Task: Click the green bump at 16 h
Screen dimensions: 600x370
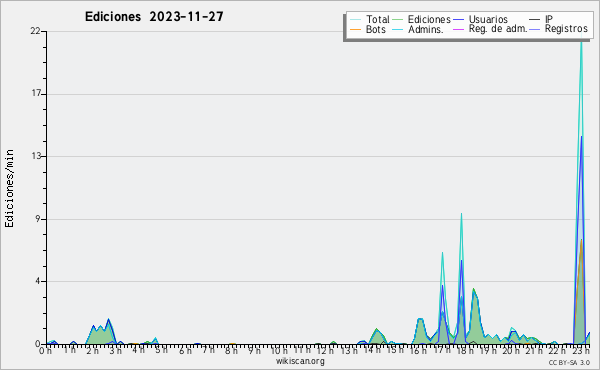Action: tap(420, 330)
